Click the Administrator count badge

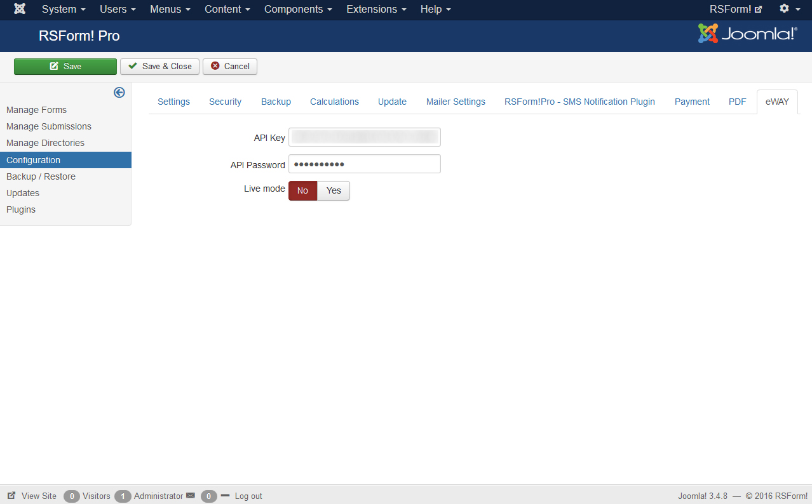tap(123, 496)
